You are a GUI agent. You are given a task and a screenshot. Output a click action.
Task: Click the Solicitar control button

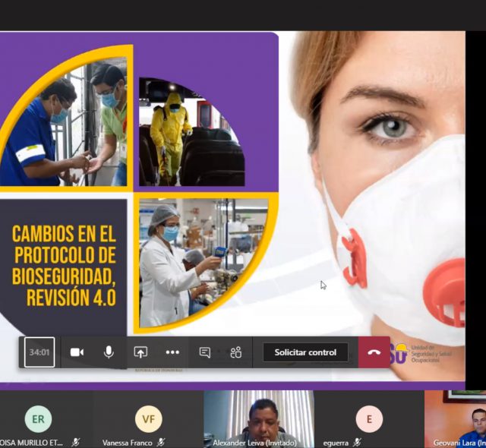[x=305, y=352]
